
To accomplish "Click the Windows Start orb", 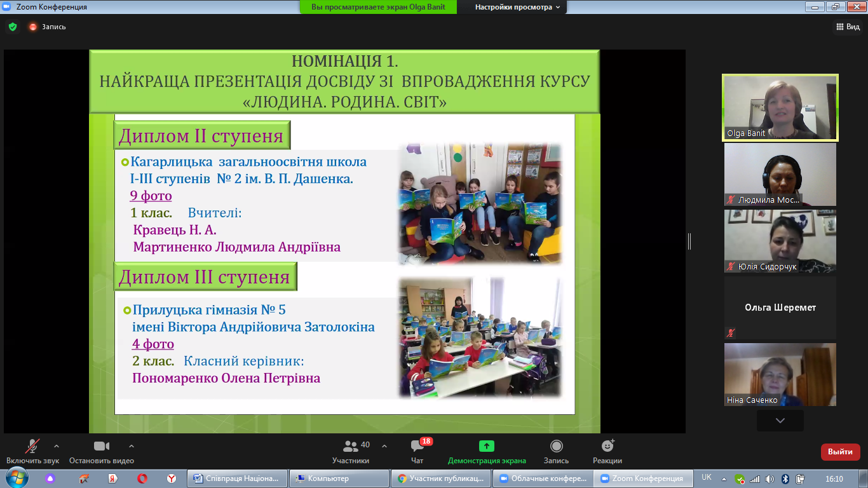I will 16,478.
